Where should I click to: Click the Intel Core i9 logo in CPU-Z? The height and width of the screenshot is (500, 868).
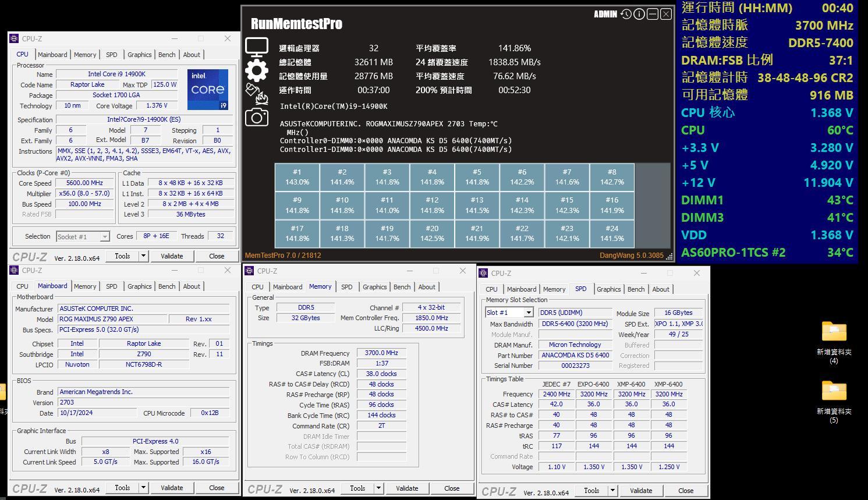pyautogui.click(x=208, y=90)
